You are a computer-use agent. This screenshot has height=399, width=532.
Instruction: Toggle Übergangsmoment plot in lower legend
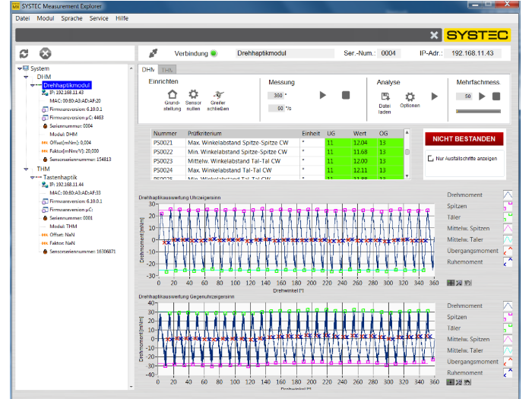[508, 362]
